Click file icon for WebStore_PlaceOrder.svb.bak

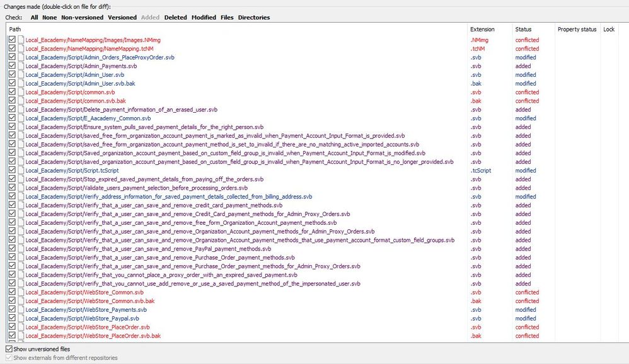pos(21,336)
